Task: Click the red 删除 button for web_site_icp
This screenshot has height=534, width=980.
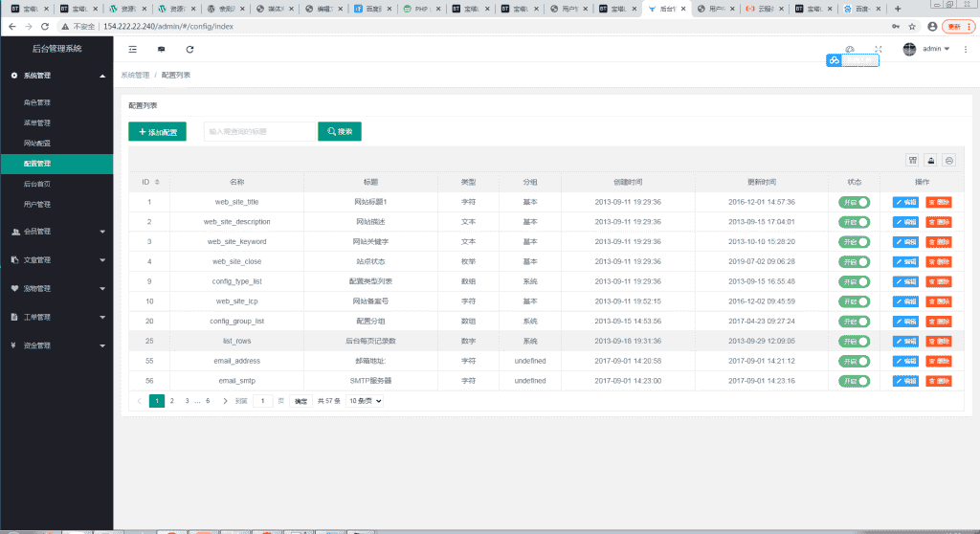Action: coord(938,301)
